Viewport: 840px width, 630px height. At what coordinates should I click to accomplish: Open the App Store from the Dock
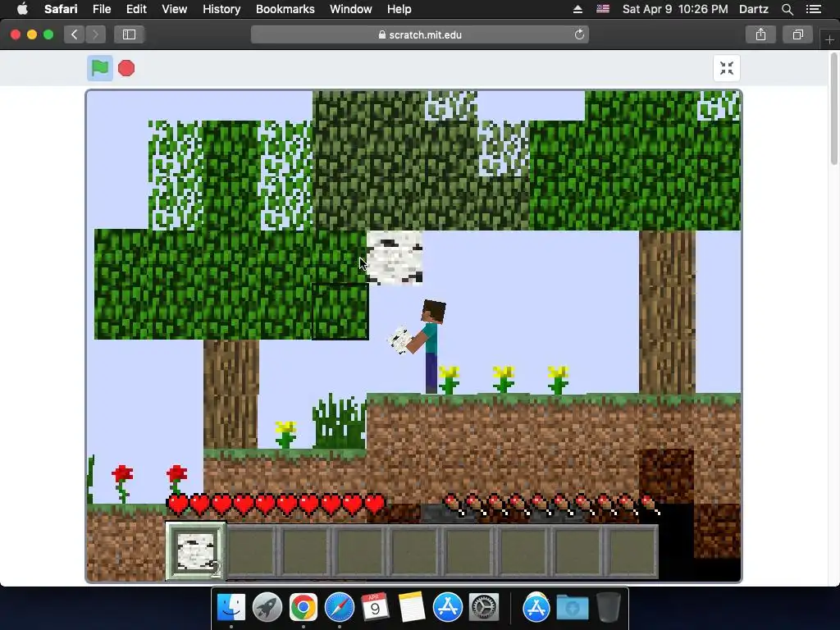click(447, 607)
